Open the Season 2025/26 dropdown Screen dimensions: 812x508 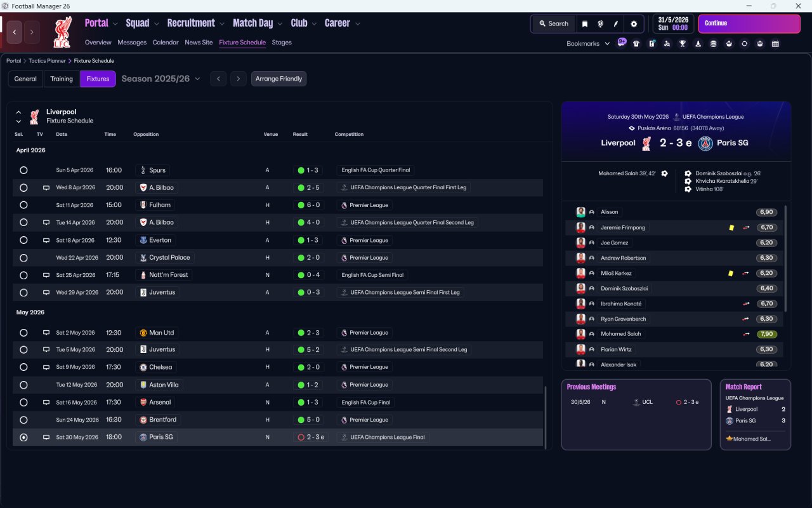coord(160,79)
